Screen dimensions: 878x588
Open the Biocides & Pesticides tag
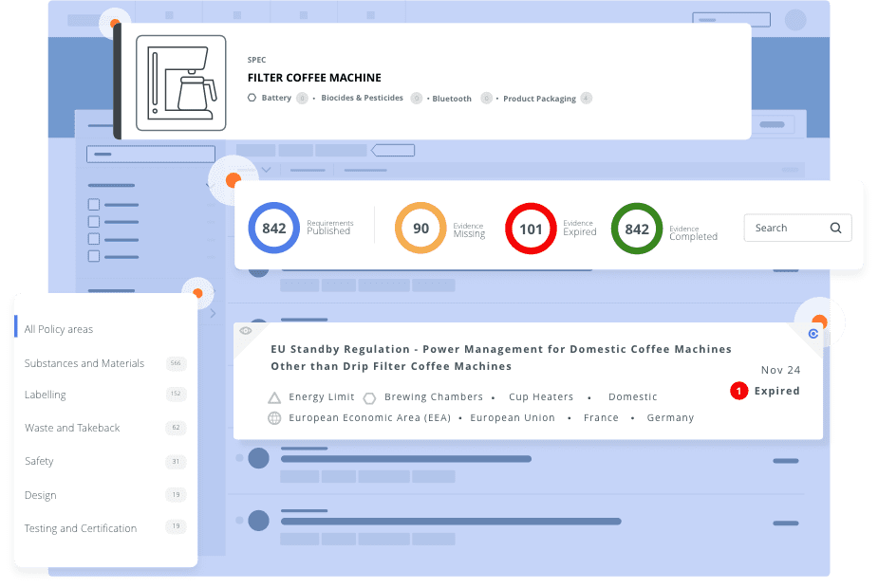362,98
